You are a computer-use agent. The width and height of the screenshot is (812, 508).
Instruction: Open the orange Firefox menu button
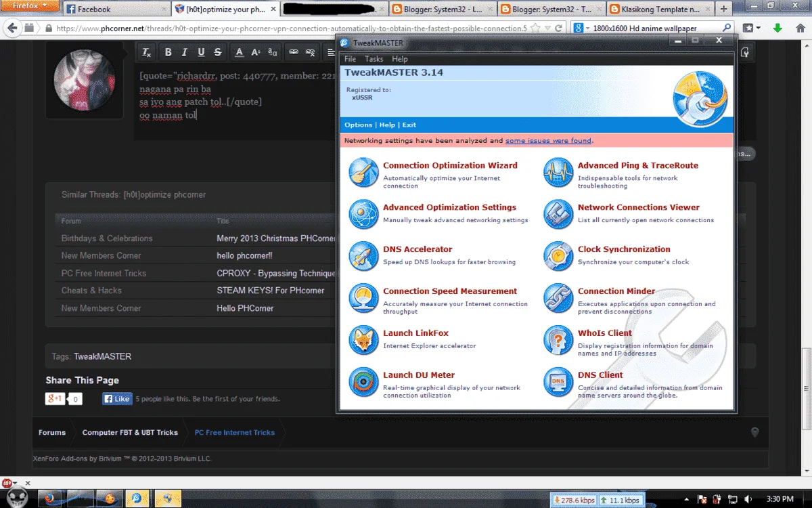(x=29, y=6)
